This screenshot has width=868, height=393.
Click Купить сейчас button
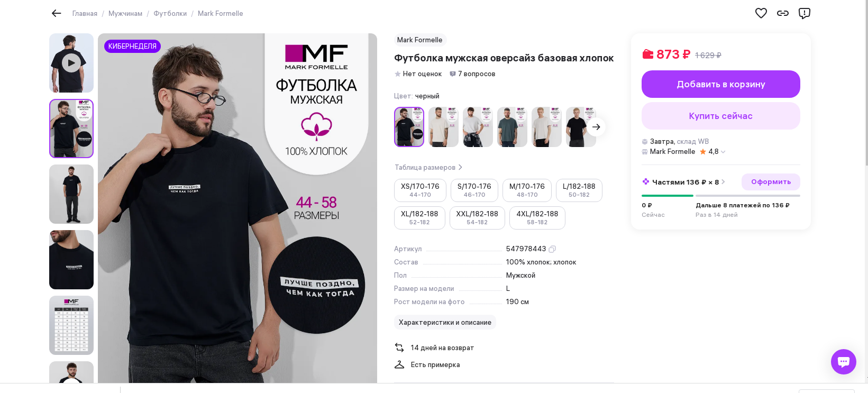pyautogui.click(x=720, y=116)
